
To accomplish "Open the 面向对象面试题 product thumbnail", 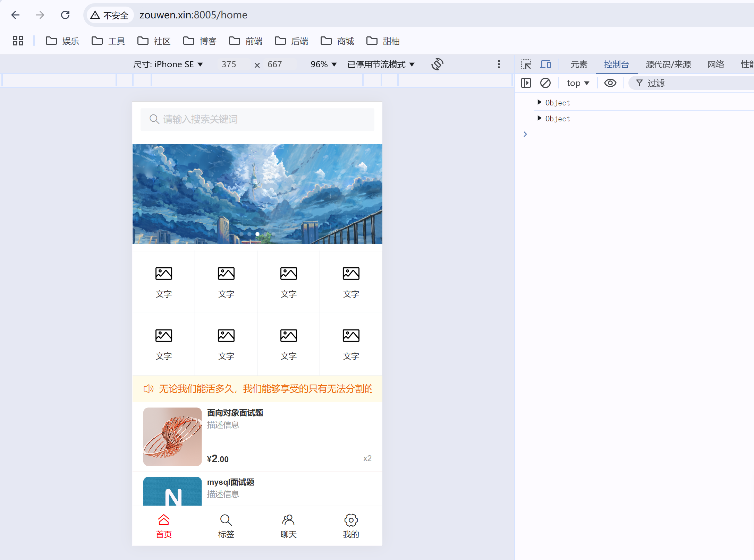I will 172,437.
